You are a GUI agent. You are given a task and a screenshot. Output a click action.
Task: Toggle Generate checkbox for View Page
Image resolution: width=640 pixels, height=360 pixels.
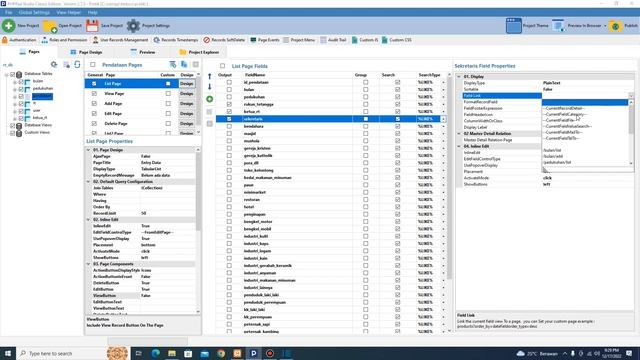94,93
